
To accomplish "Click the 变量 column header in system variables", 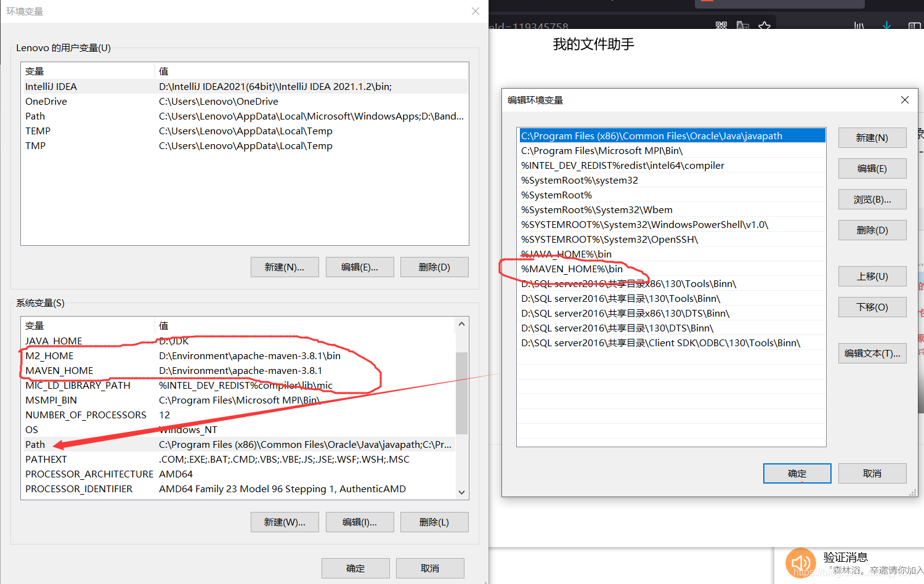I will click(87, 325).
